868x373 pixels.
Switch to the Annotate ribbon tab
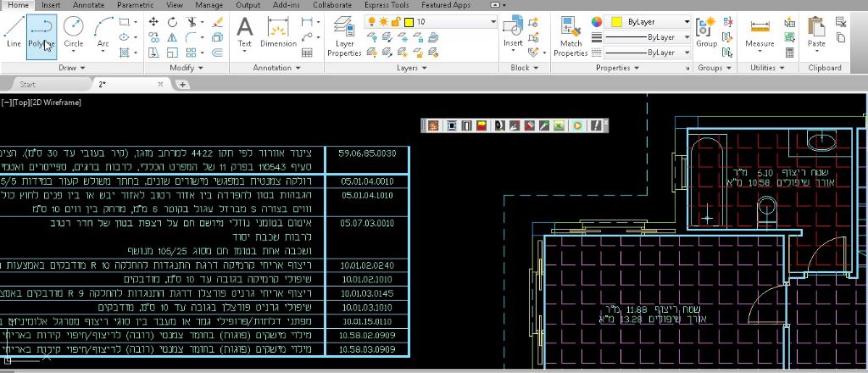coord(88,5)
